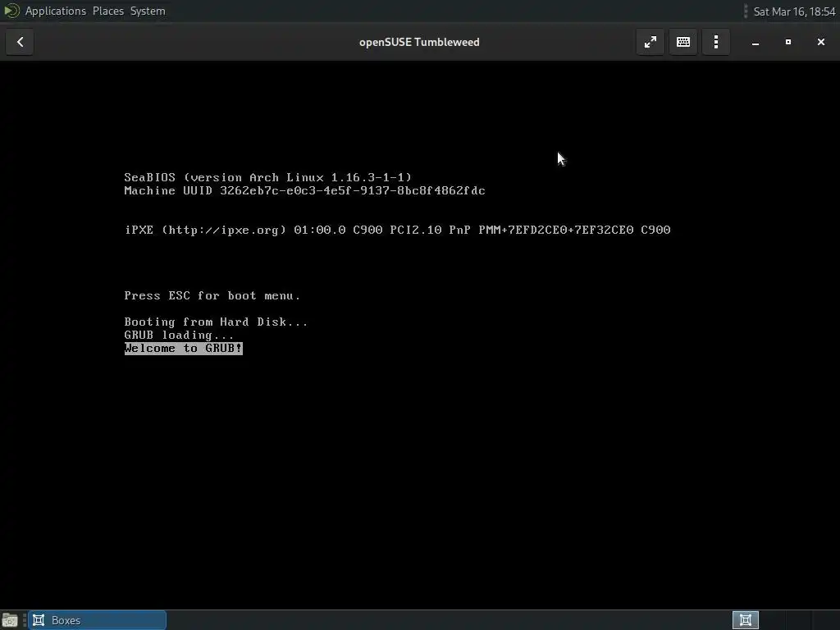Click the SeaBIOS version line
The width and height of the screenshot is (840, 630).
click(x=268, y=177)
